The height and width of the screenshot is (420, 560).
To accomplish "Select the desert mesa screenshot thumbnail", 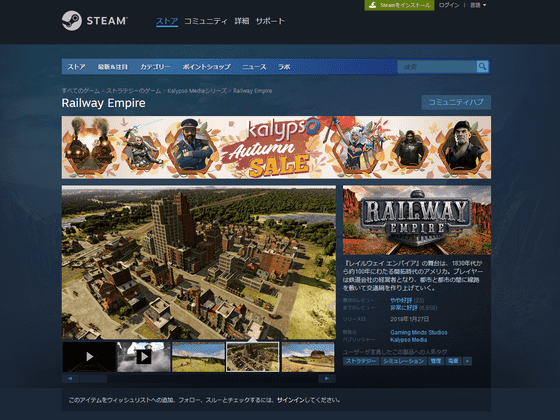I will (308, 357).
